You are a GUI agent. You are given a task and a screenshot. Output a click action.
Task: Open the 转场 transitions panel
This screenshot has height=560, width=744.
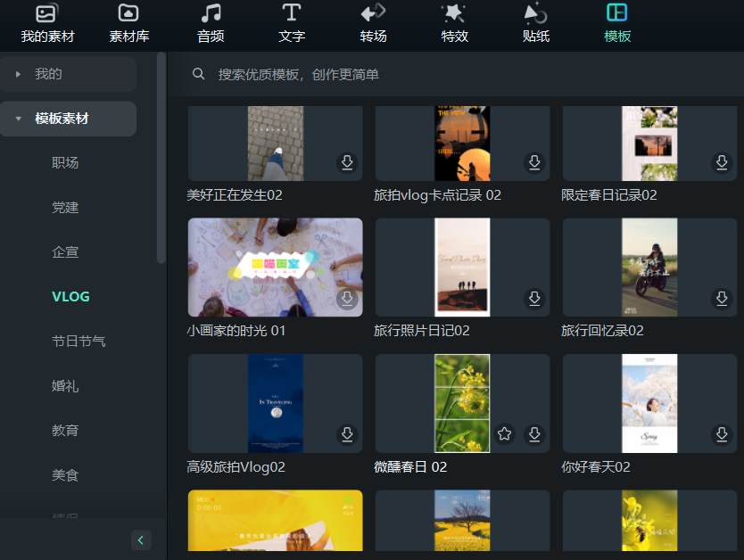point(372,23)
